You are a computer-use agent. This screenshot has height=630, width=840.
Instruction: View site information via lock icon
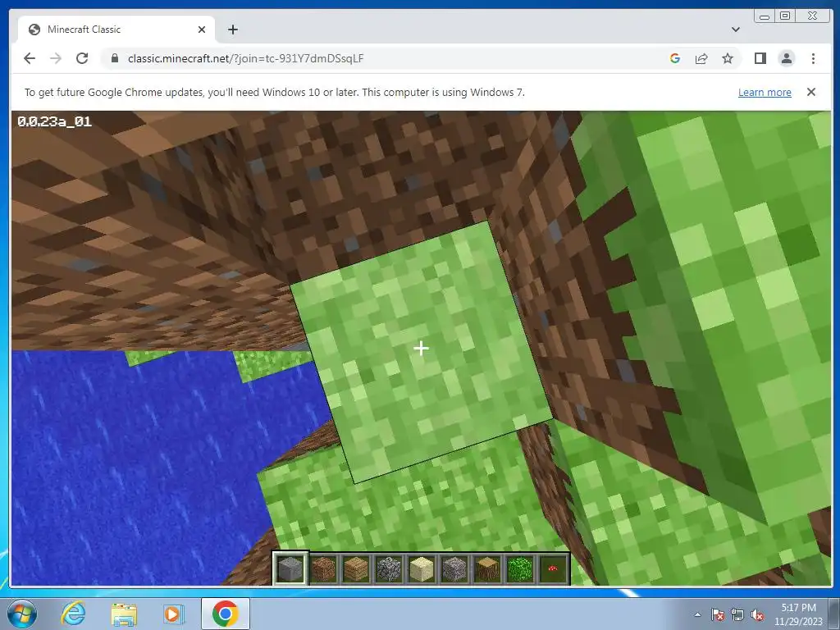pyautogui.click(x=114, y=58)
